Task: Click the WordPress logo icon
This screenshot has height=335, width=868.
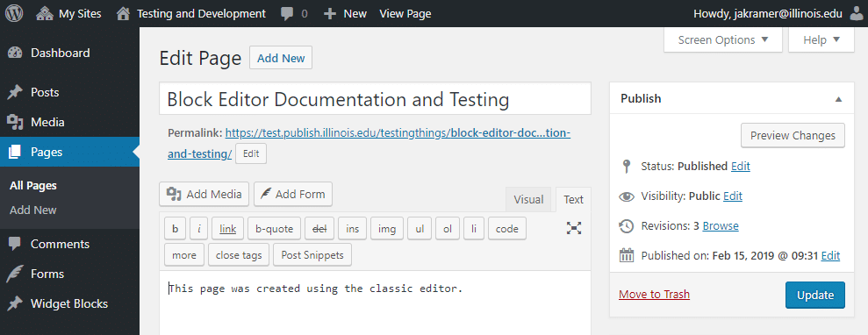Action: tap(14, 14)
